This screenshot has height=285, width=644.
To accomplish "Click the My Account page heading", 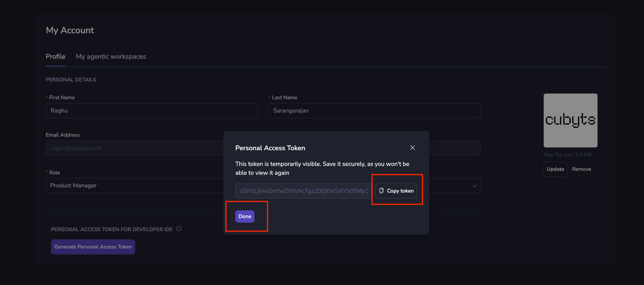I will coord(70,30).
